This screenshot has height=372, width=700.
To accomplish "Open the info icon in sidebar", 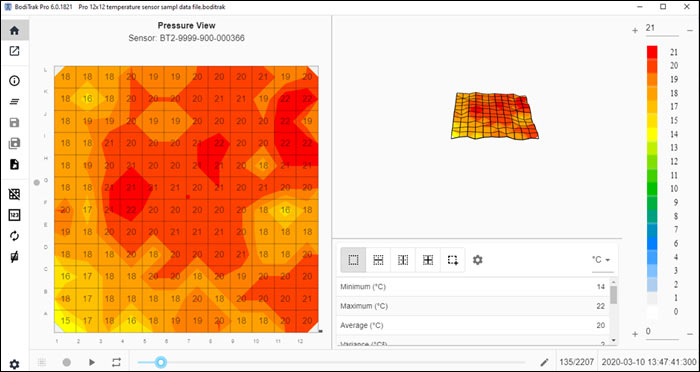I will coord(15,81).
